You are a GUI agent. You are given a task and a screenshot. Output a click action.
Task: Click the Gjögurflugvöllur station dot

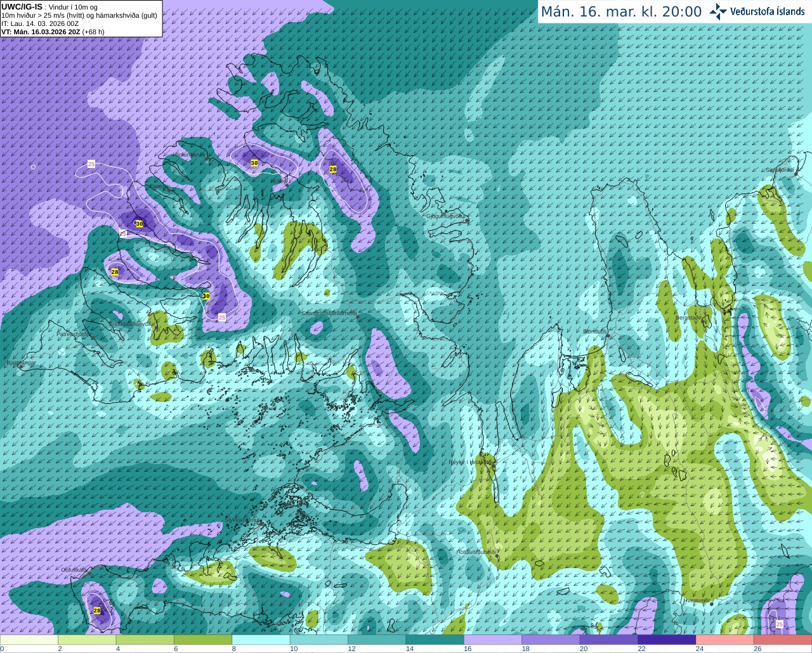click(x=466, y=221)
